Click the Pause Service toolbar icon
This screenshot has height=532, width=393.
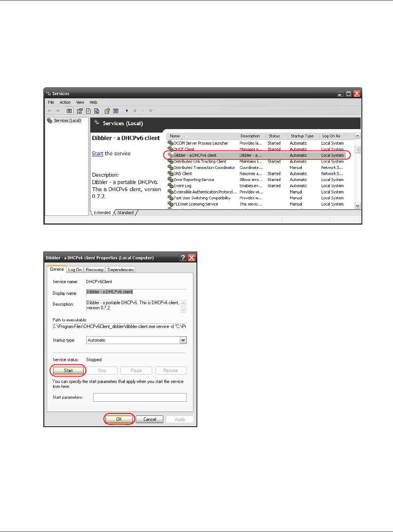click(x=143, y=111)
